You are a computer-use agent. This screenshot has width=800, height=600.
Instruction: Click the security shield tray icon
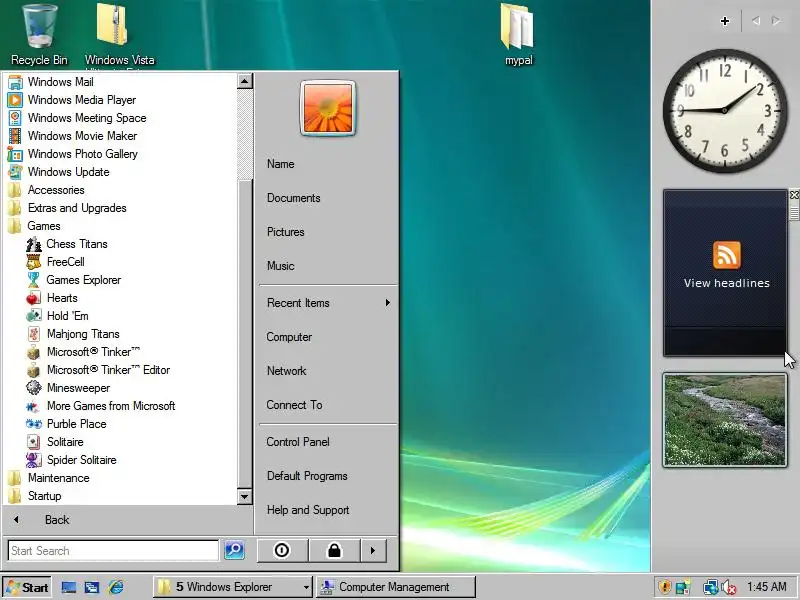pos(664,587)
